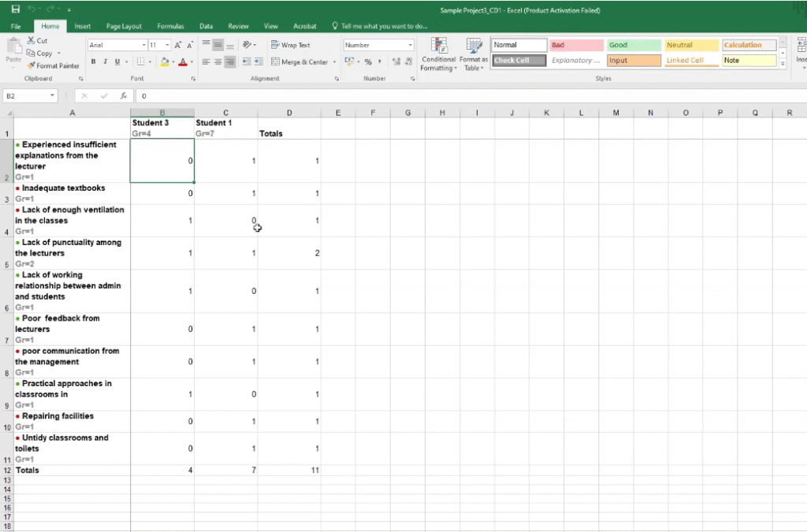
Task: Select the Bad cell style swatch
Action: [x=575, y=45]
